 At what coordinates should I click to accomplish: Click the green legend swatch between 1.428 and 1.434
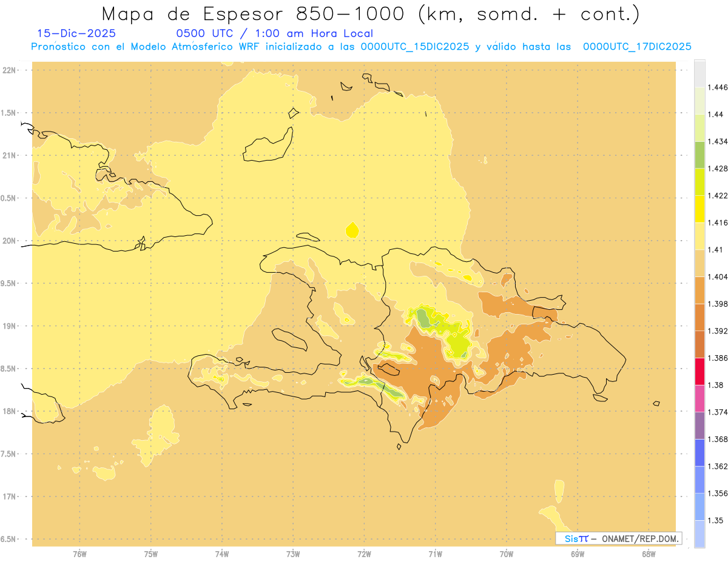(699, 155)
